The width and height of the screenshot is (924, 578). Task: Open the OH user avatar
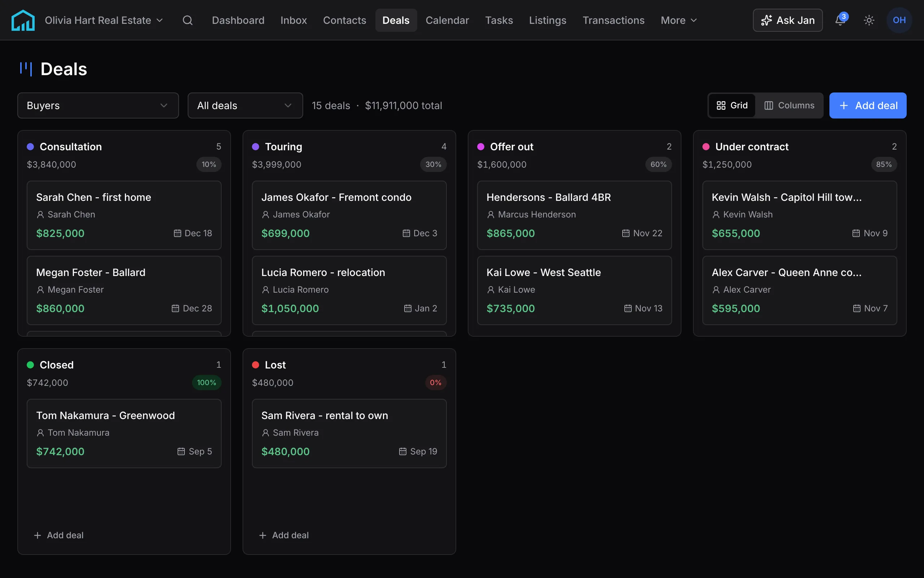[x=899, y=20]
